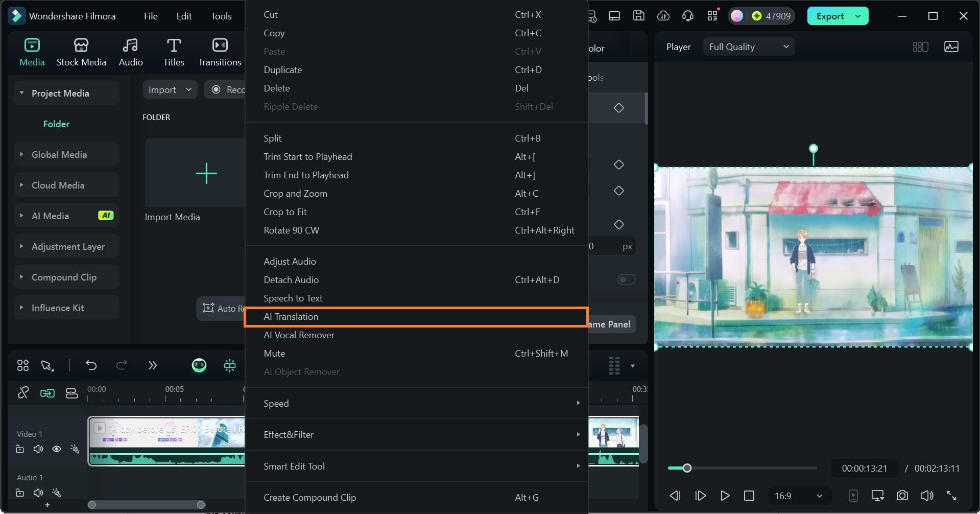Stop playback with square button

pyautogui.click(x=749, y=496)
